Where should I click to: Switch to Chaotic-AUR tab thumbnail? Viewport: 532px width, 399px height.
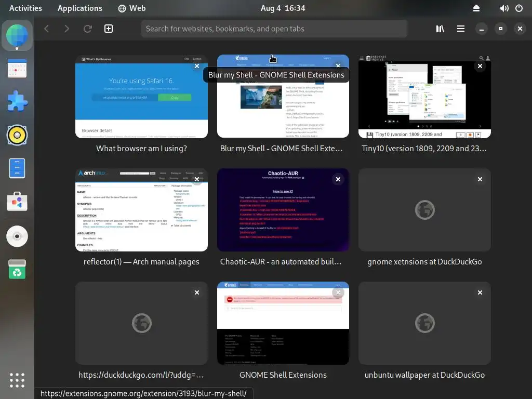[283, 210]
